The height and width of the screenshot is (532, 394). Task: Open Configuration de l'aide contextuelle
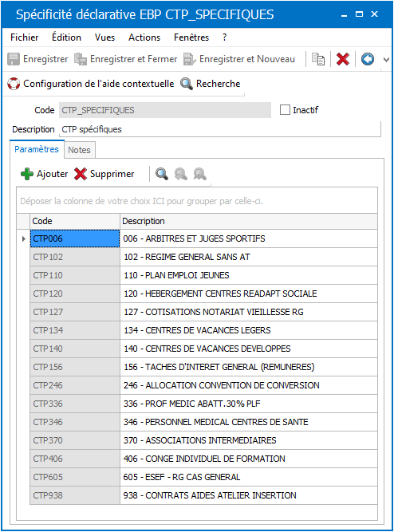[x=91, y=84]
